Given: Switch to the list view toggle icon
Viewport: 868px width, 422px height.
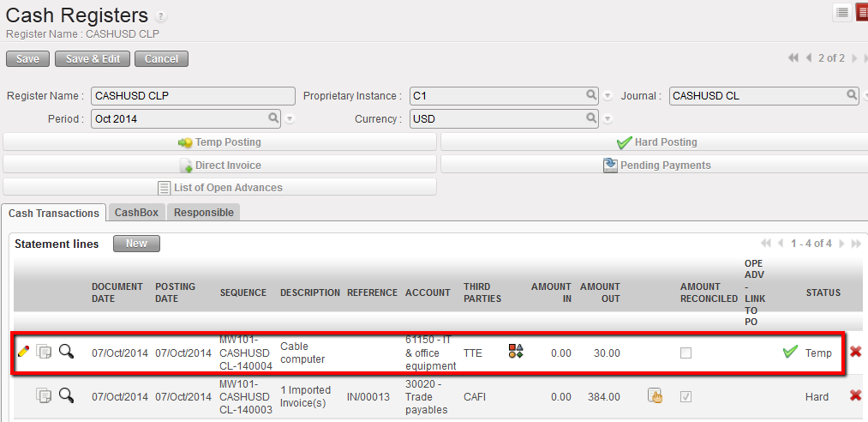Looking at the screenshot, I should coord(842,12).
